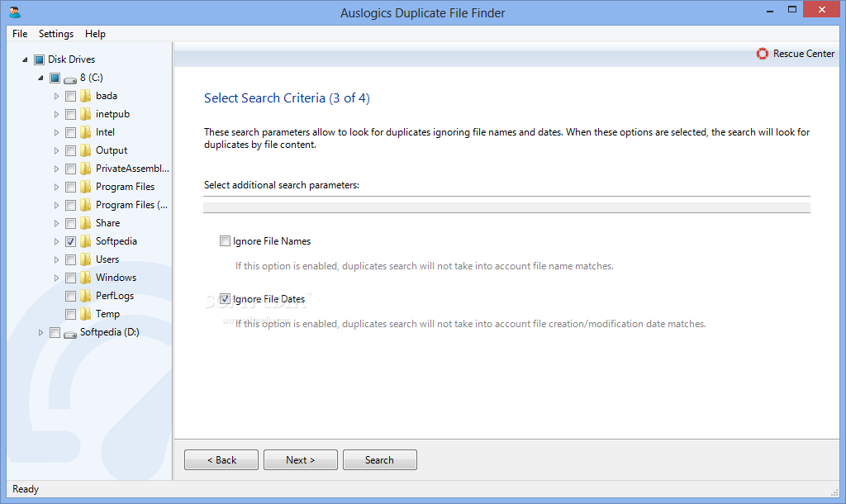This screenshot has width=846, height=504.
Task: Click the PerfLogs folder icon
Action: (x=85, y=296)
